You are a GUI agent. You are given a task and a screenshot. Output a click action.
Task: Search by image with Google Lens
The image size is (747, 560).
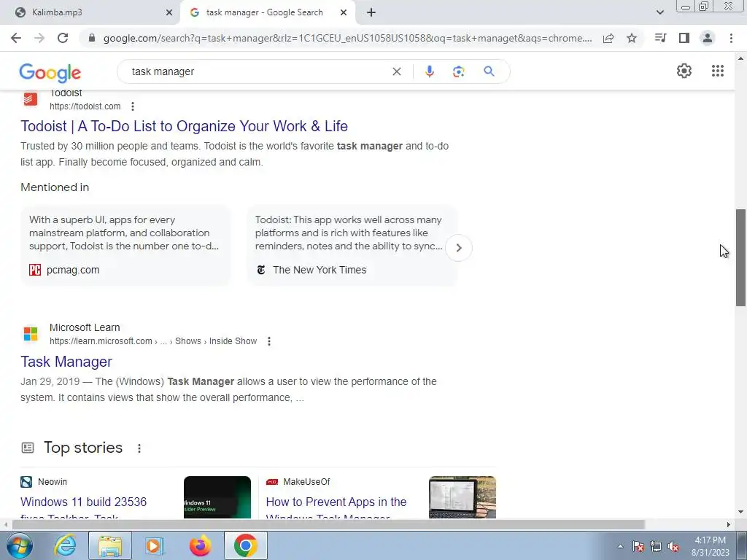pos(458,71)
